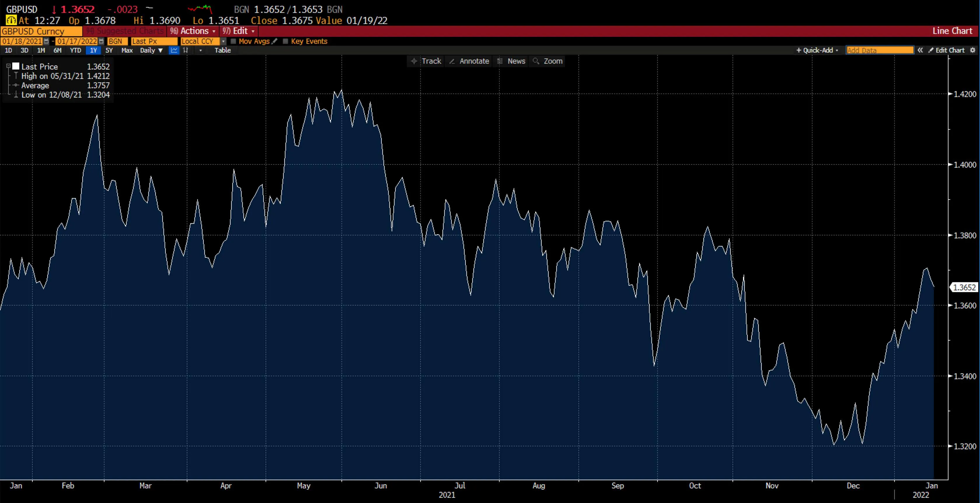
Task: Click the Table button
Action: [x=223, y=50]
